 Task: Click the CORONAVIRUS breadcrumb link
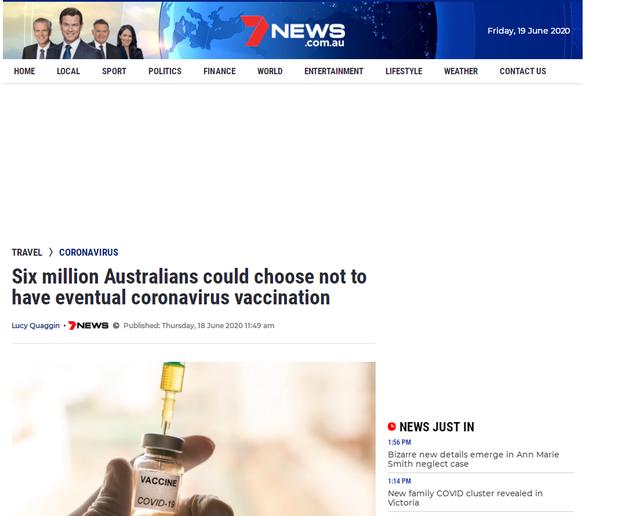pos(89,252)
